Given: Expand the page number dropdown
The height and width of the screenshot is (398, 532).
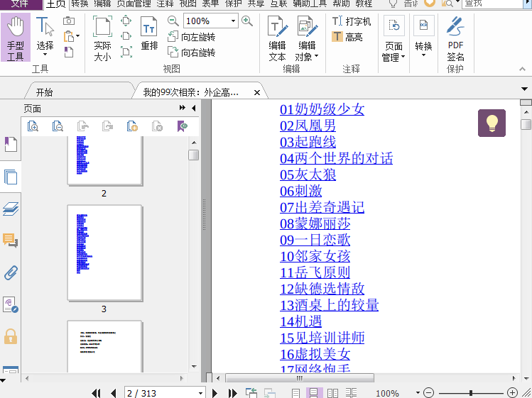Looking at the screenshot, I should click(200, 393).
